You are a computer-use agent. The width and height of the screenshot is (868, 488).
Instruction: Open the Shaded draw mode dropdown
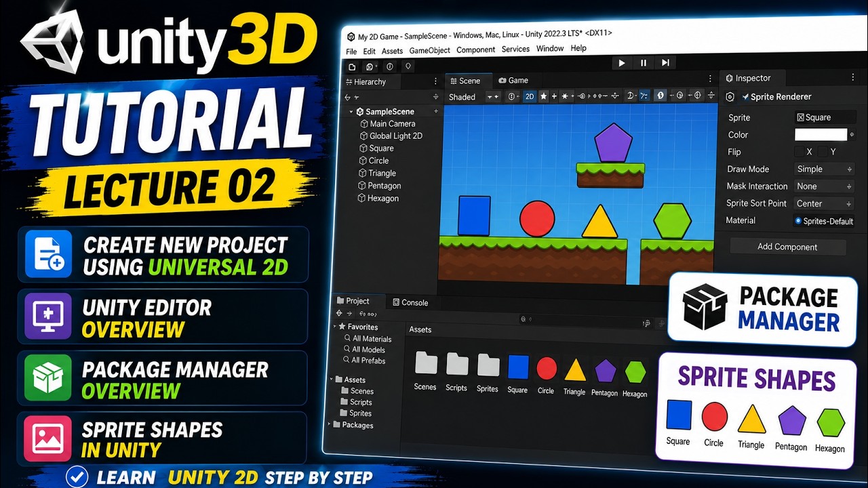tap(473, 97)
